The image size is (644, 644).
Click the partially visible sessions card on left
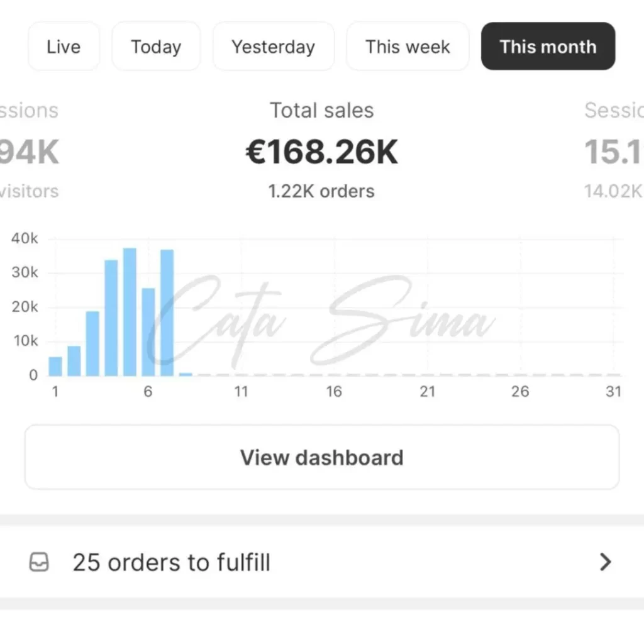(x=28, y=151)
